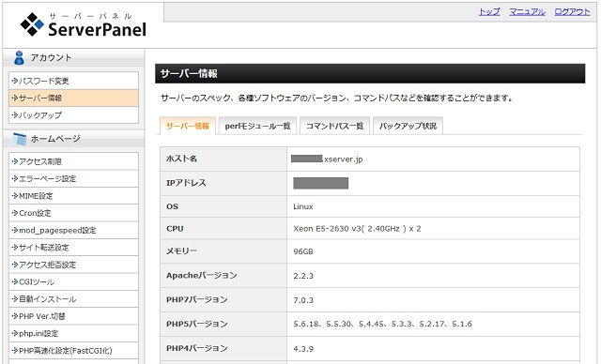Open アクセス制限 menu item
This screenshot has height=364, width=601.
[73, 161]
